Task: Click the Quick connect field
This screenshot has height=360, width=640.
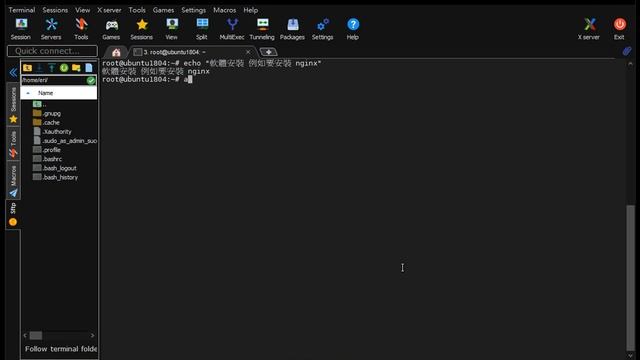Action: [x=52, y=51]
